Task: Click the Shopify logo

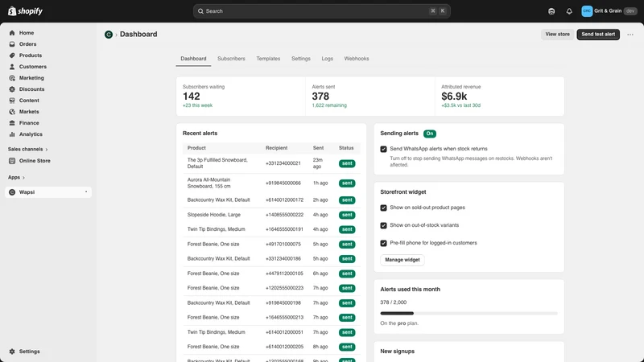Action: click(25, 11)
